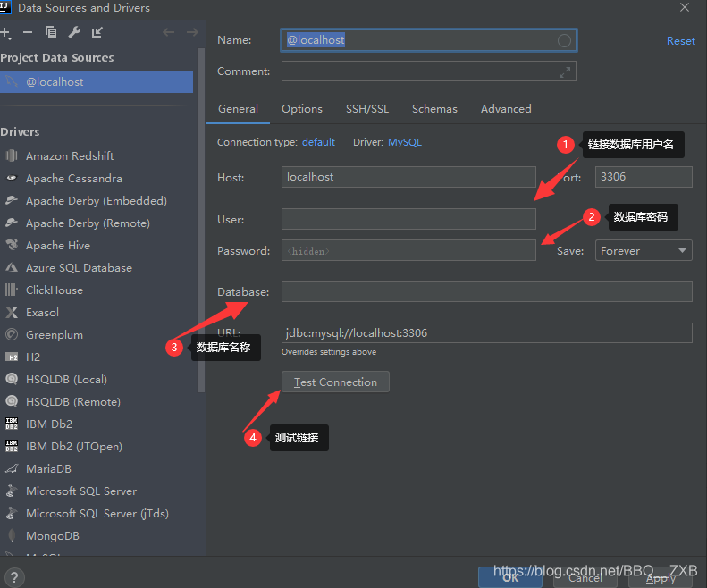Click the Password input field
This screenshot has width=707, height=588.
coord(408,250)
